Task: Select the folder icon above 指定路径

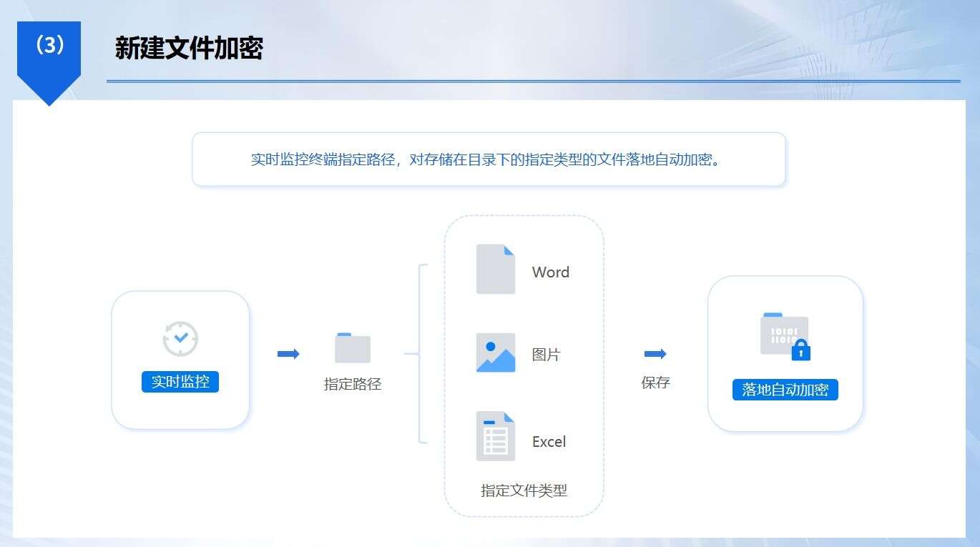Action: 351,347
